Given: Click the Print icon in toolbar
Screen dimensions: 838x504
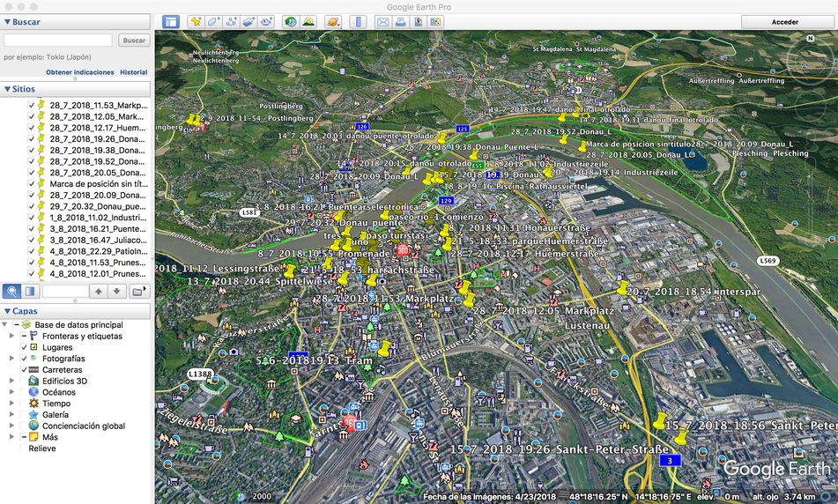Looking at the screenshot, I should pyautogui.click(x=400, y=21).
